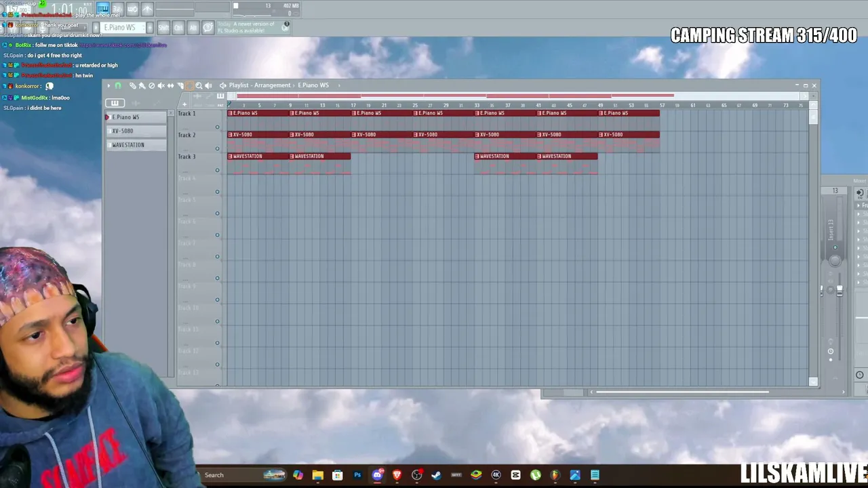Select the Track 1 header label
This screenshot has width=868, height=488.
[x=186, y=113]
